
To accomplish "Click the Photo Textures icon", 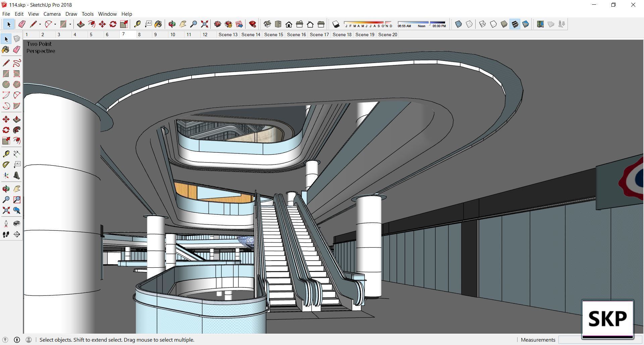I will (x=561, y=24).
